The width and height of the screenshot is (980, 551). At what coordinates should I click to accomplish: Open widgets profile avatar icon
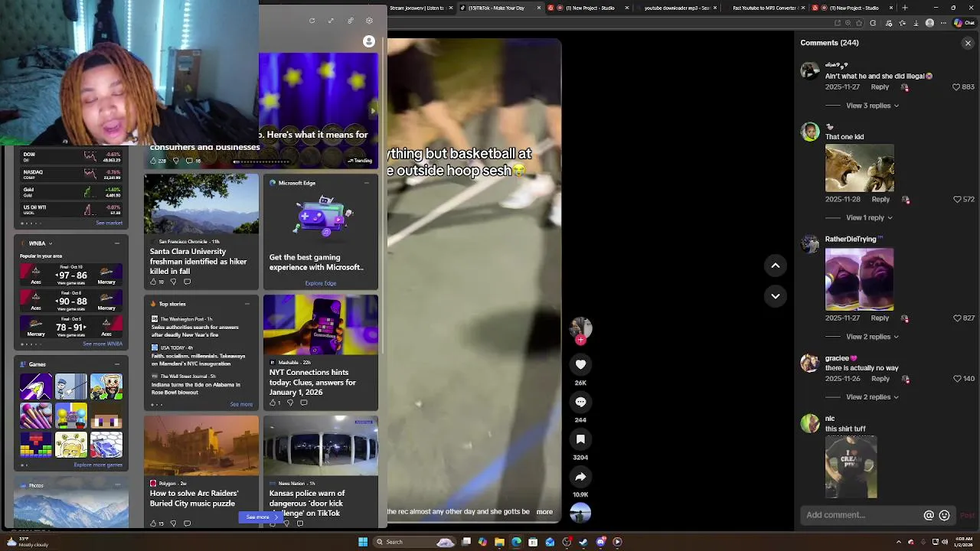[x=369, y=41]
